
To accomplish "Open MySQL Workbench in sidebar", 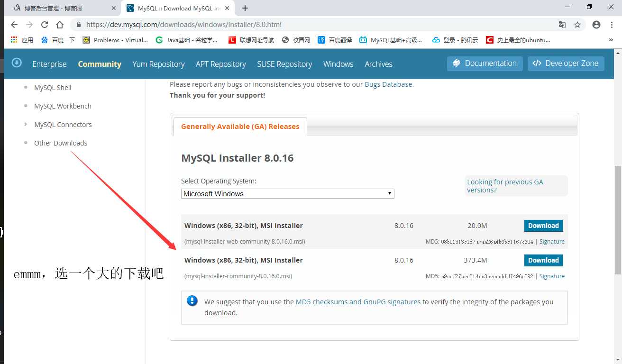I will pos(63,106).
